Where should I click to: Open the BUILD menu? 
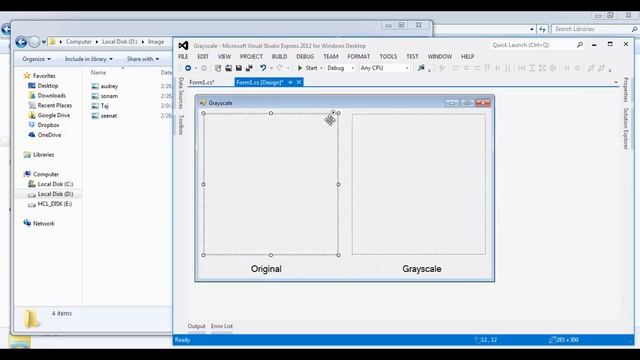coord(280,56)
